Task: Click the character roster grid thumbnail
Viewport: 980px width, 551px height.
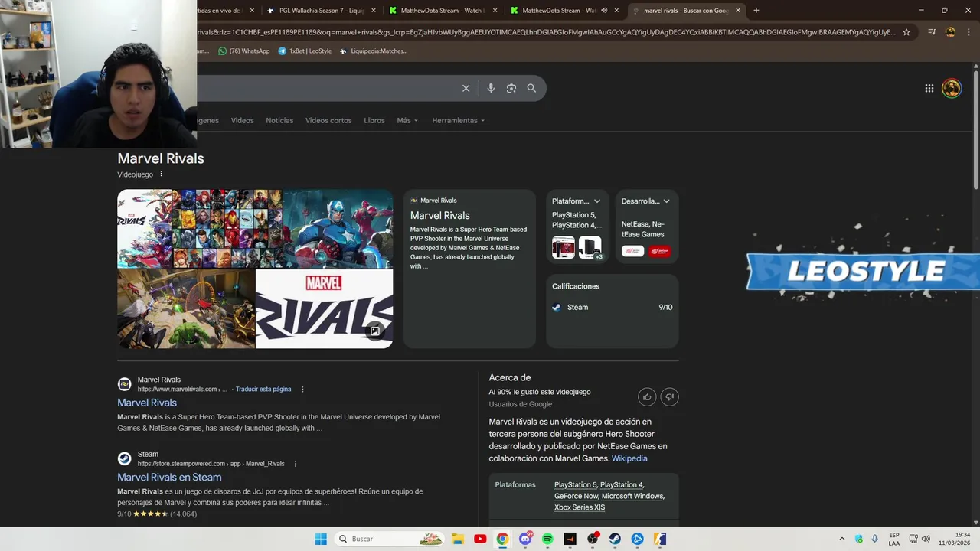Action: coord(227,229)
